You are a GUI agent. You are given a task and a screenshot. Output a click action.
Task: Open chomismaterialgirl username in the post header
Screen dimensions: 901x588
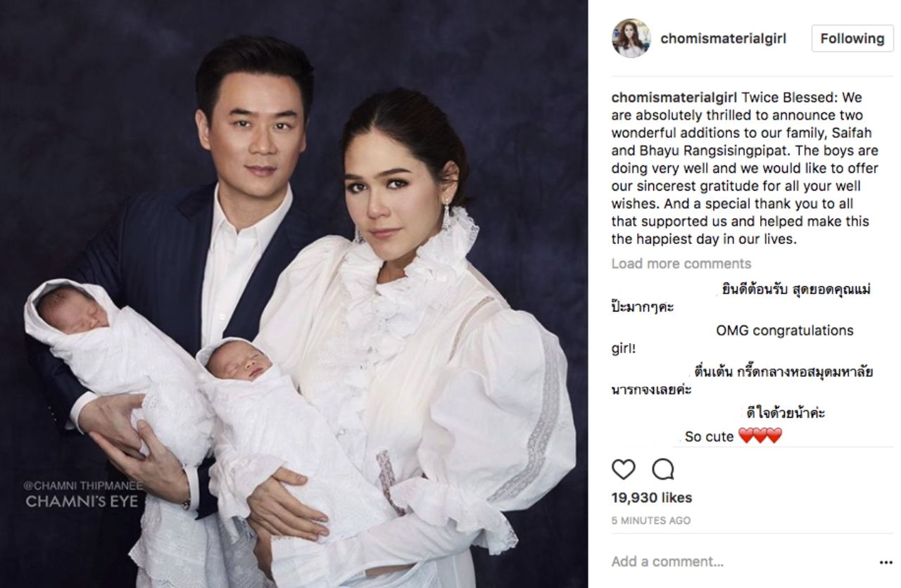click(723, 39)
